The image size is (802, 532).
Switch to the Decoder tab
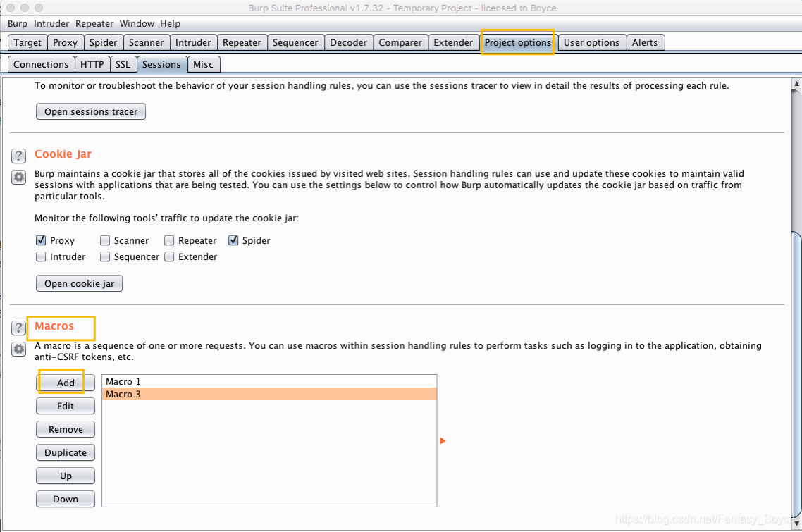(348, 42)
